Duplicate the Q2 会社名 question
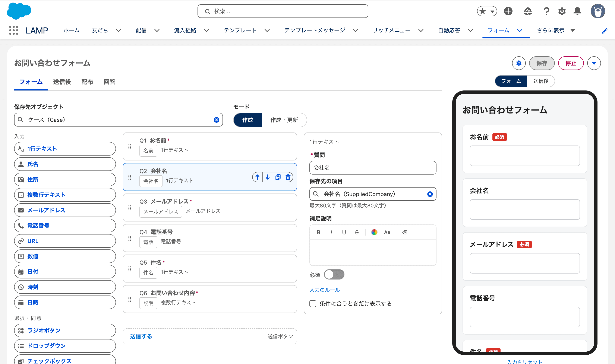The width and height of the screenshot is (615, 364). coord(278,177)
